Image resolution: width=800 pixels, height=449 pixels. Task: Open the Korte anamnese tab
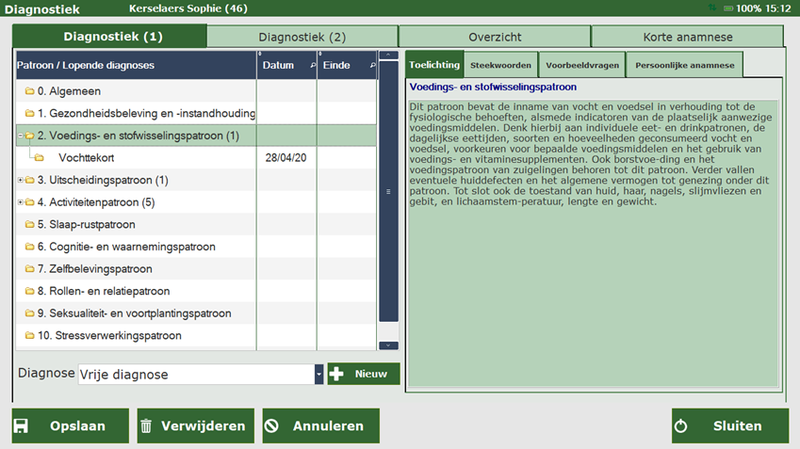688,37
